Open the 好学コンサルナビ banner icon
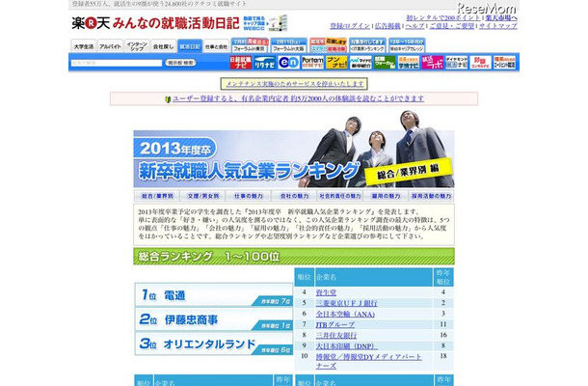 (480, 63)
